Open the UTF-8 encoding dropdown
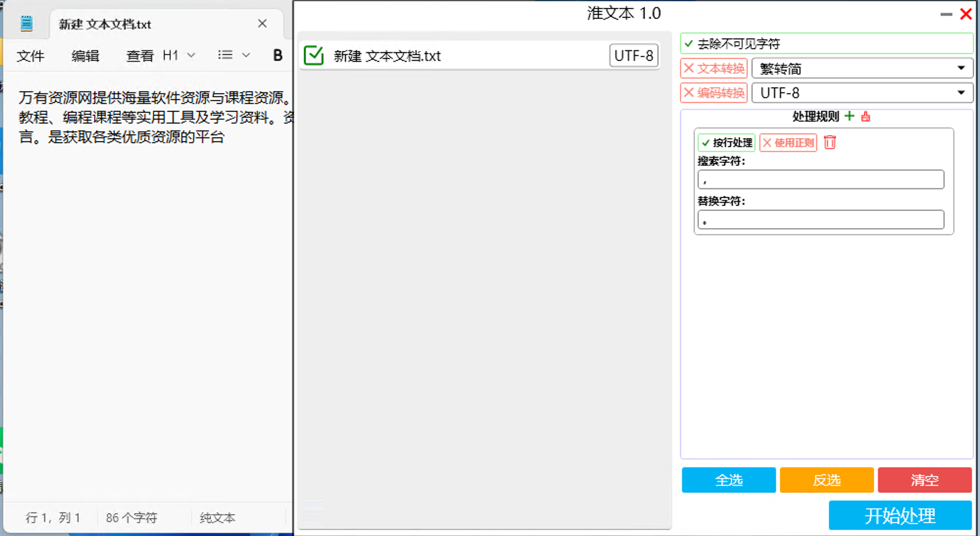 (x=862, y=93)
